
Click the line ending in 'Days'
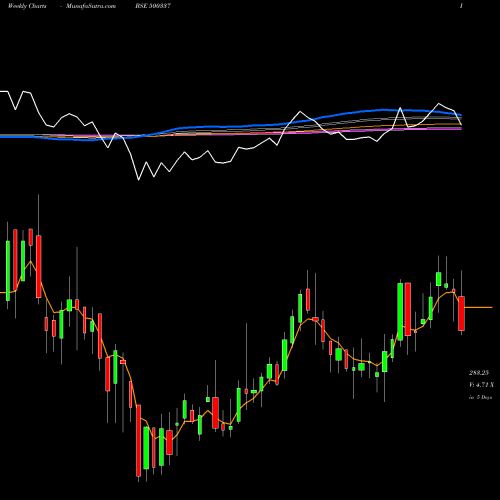tap(481, 397)
